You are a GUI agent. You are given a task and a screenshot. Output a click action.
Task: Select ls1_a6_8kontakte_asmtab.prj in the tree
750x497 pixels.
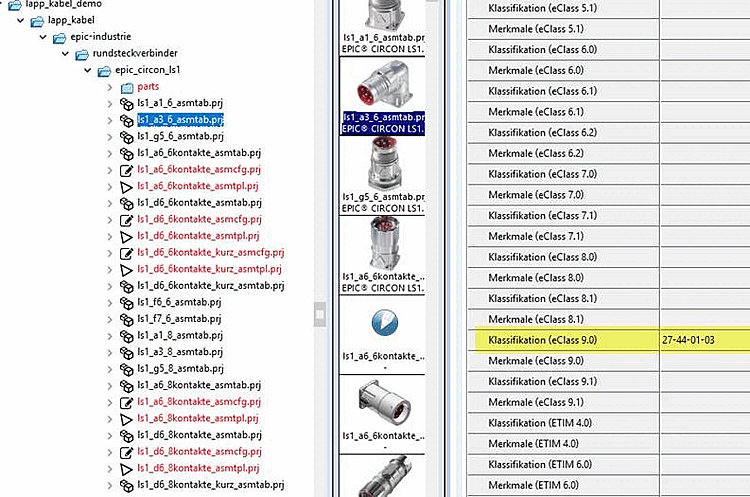pos(199,385)
